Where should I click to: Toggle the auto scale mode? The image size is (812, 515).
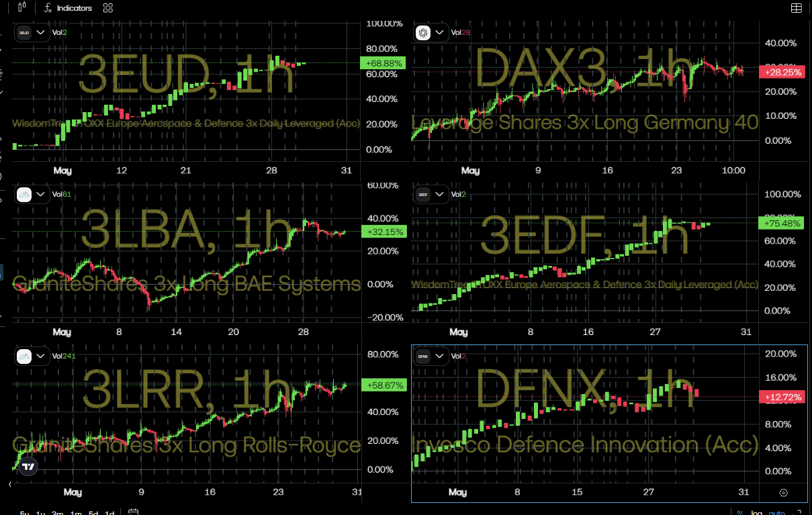pyautogui.click(x=776, y=512)
